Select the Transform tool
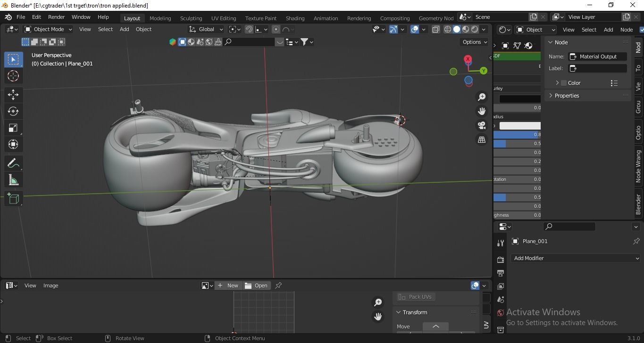 point(13,144)
